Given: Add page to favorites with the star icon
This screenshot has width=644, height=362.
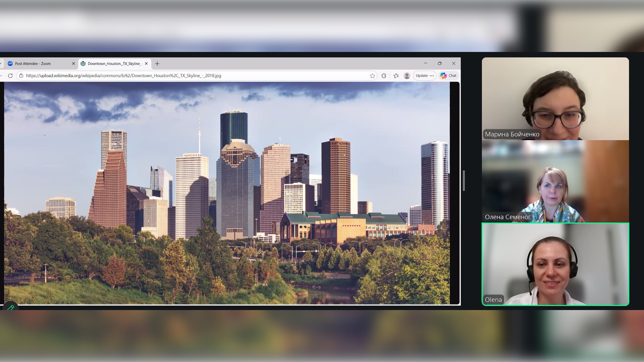Looking at the screenshot, I should point(372,76).
